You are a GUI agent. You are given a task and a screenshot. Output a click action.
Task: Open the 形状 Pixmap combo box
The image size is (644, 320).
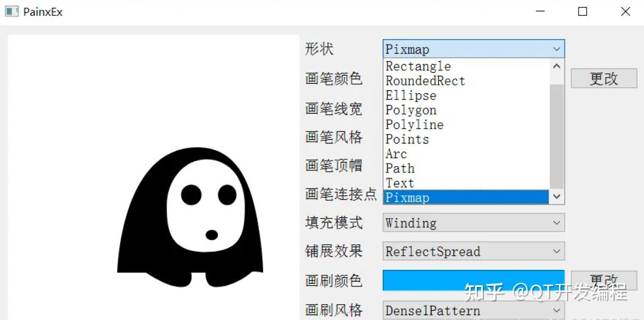tap(474, 49)
